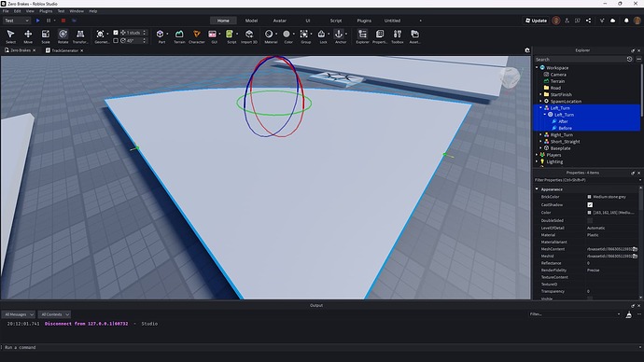The image size is (644, 362).
Task: Focus the Explorer Search field
Action: [x=579, y=60]
